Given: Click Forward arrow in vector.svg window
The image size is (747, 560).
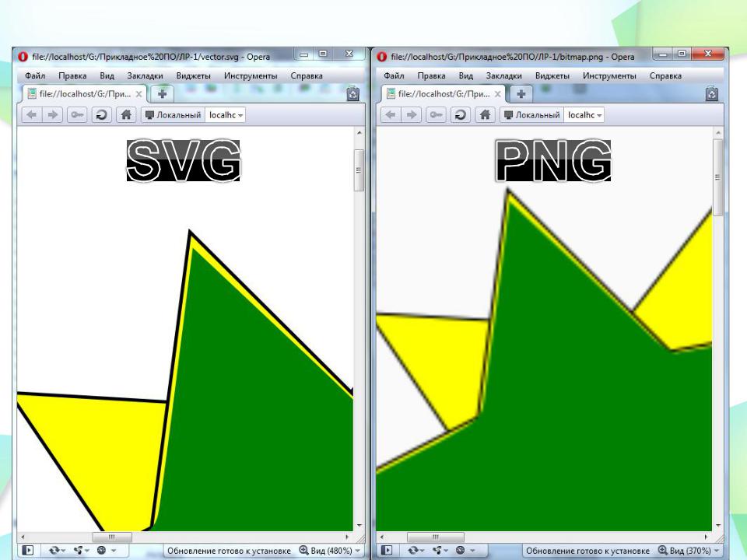Looking at the screenshot, I should (53, 115).
